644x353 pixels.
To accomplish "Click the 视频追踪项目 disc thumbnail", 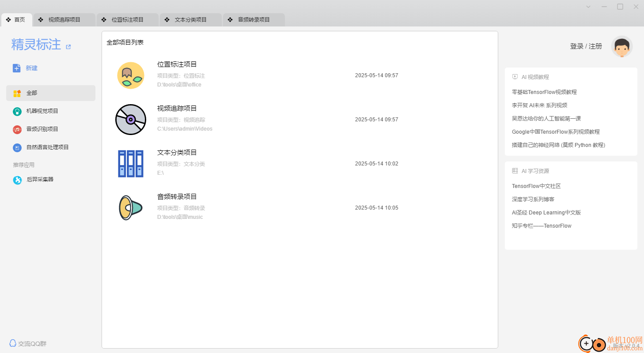I will click(x=131, y=120).
